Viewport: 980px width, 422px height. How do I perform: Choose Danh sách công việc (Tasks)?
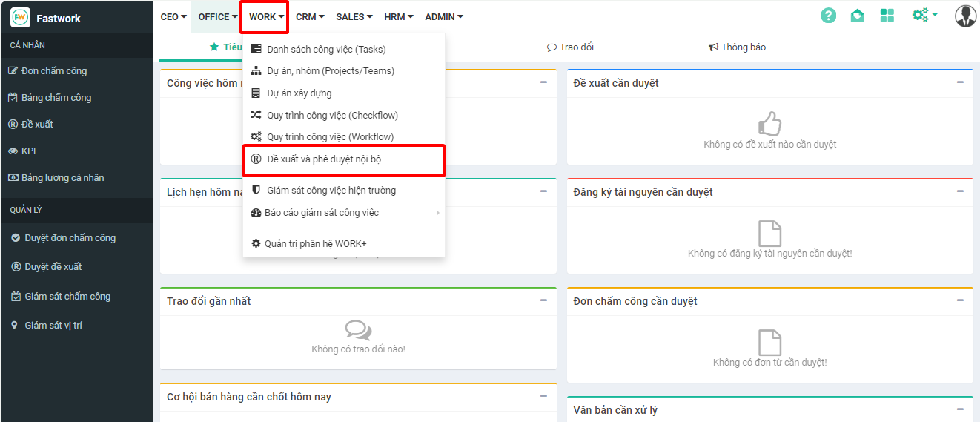tap(325, 50)
